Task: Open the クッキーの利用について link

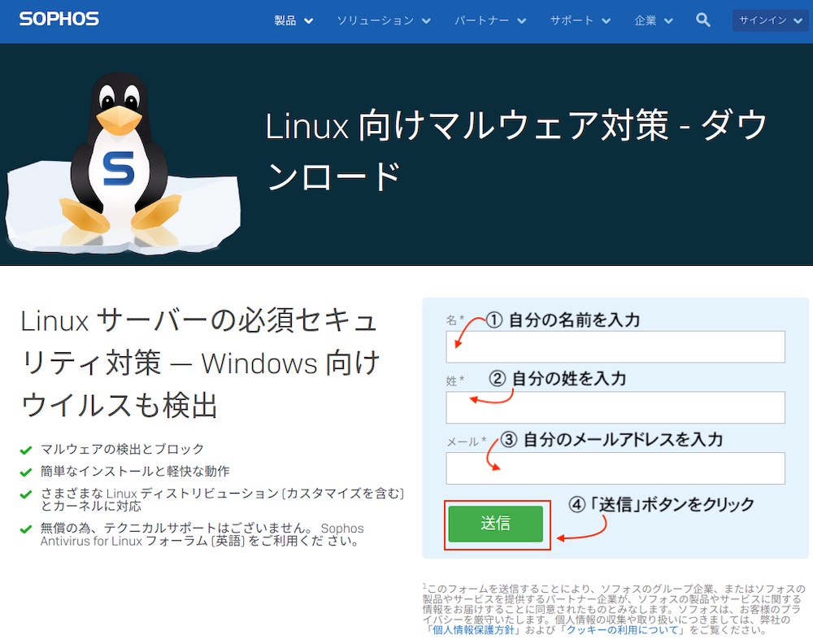Action: tap(622, 630)
